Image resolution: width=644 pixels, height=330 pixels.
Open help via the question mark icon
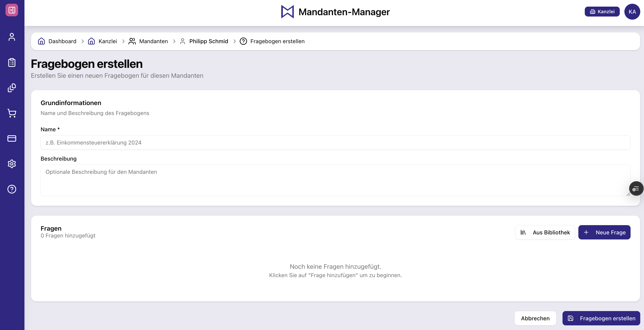click(x=12, y=189)
